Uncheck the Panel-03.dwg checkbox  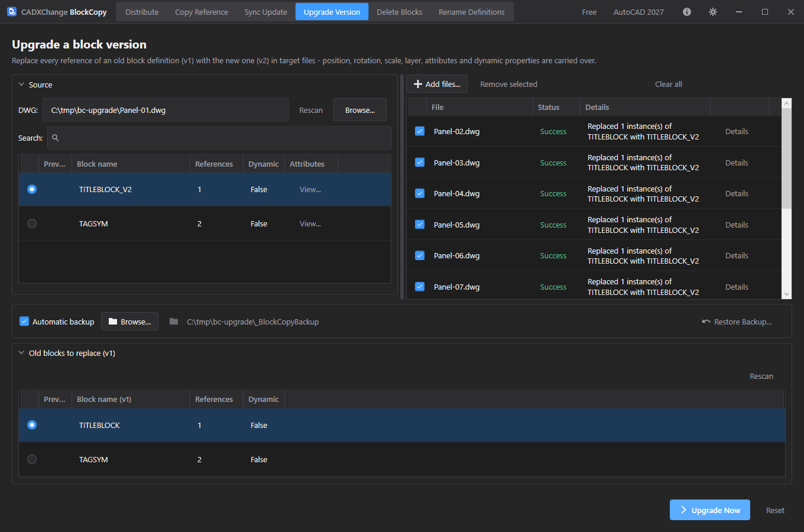(x=420, y=162)
